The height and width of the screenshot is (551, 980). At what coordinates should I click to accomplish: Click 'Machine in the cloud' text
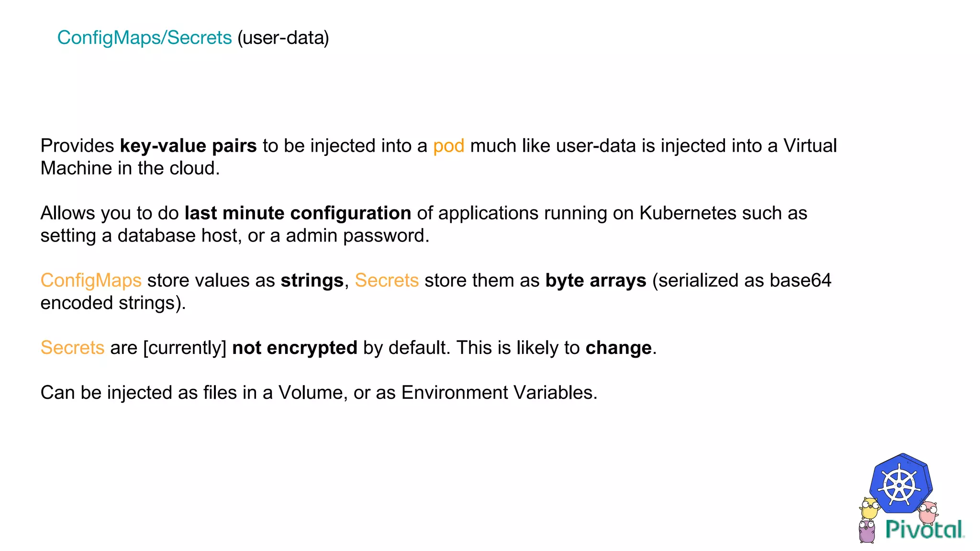click(130, 168)
